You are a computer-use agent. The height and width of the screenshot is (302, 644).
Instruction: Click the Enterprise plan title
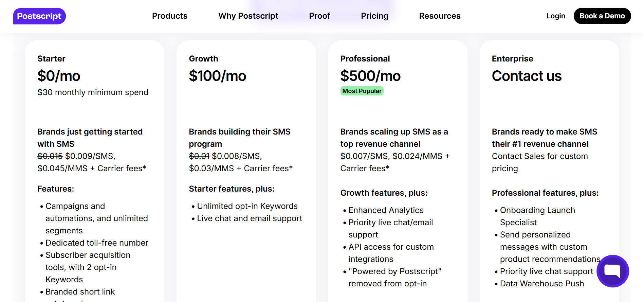(512, 59)
